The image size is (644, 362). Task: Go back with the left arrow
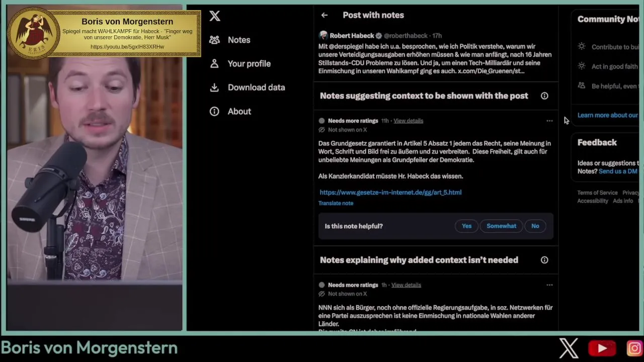pyautogui.click(x=325, y=15)
